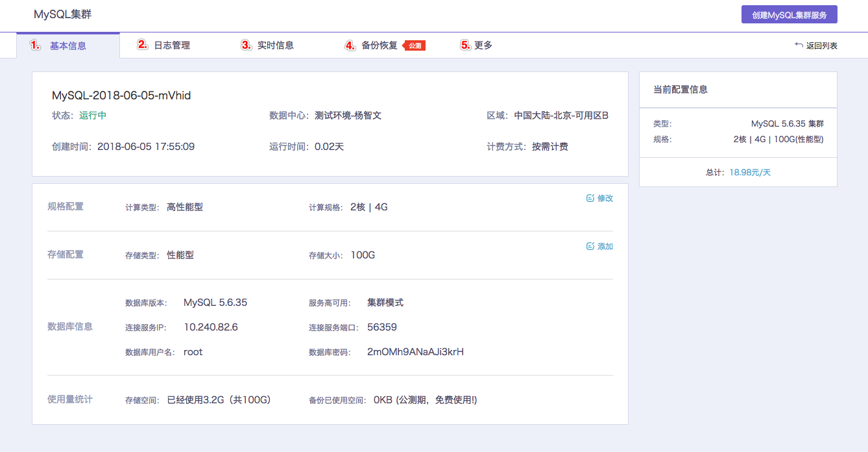This screenshot has height=452, width=868.
Task: Click the 公测 beta badge
Action: pos(415,45)
